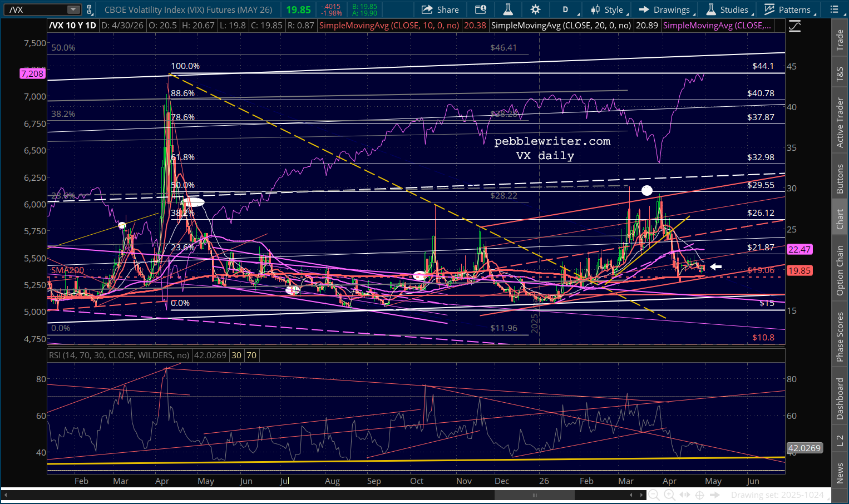Click the symbol link clip icon

(x=90, y=9)
